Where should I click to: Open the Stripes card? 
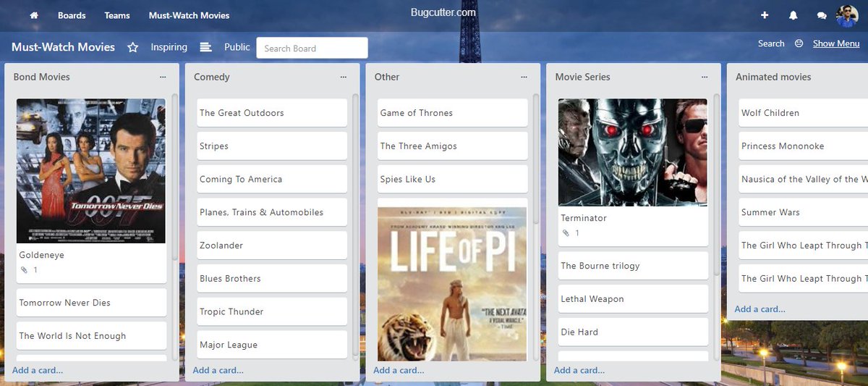[x=272, y=146]
